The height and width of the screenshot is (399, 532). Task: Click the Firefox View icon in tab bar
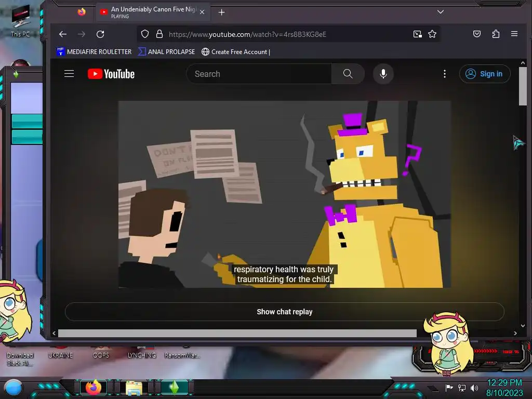(82, 12)
